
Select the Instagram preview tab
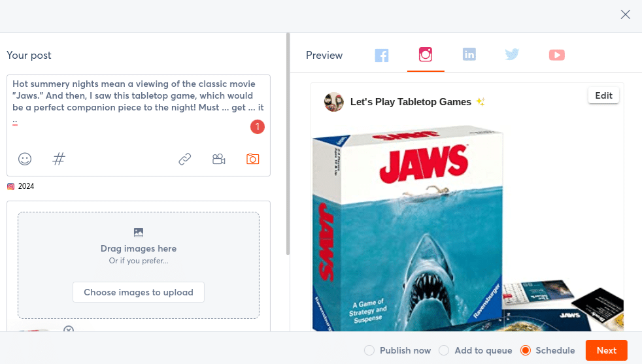(426, 55)
